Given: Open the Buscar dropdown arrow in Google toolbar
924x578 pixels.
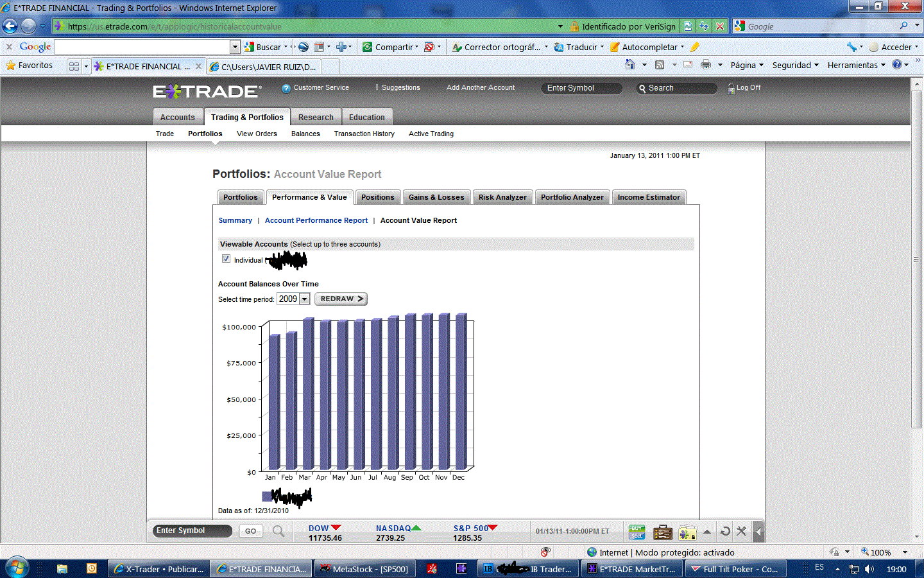Looking at the screenshot, I should pos(286,47).
